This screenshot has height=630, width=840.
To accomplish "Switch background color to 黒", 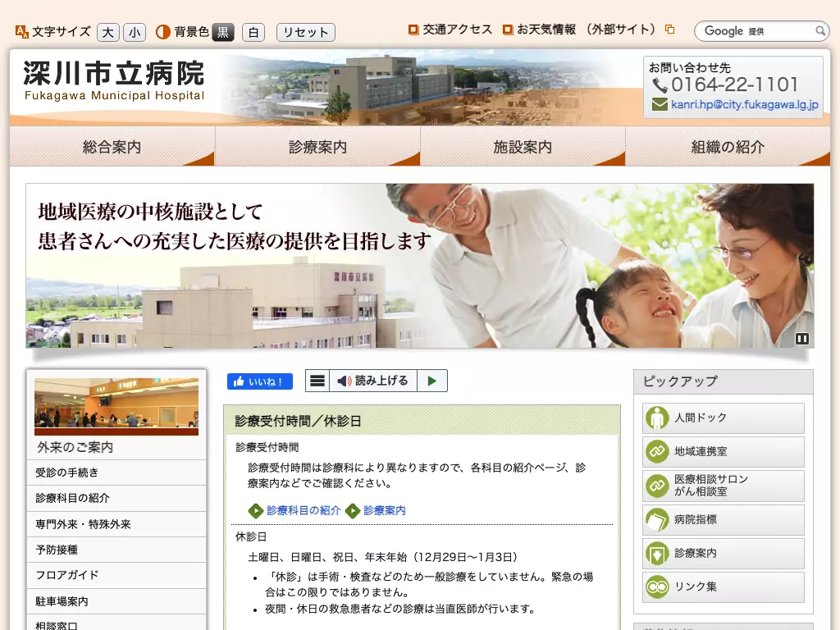I will point(223,32).
